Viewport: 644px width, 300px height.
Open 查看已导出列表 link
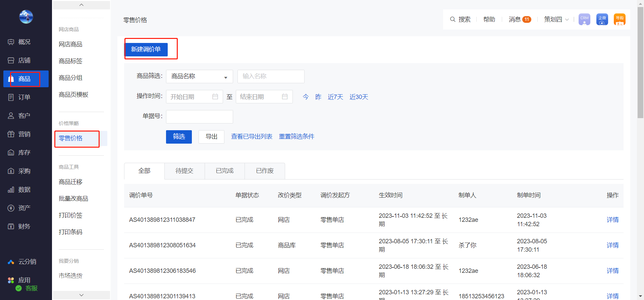click(252, 137)
